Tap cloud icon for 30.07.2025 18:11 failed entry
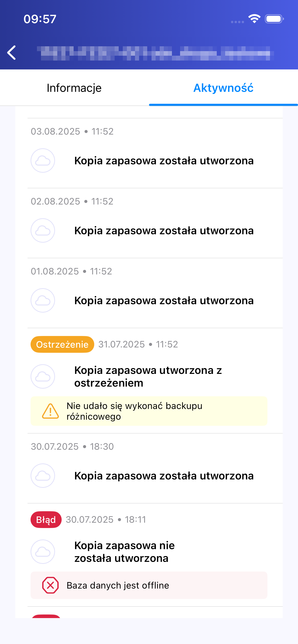This screenshot has width=298, height=644. (x=43, y=552)
